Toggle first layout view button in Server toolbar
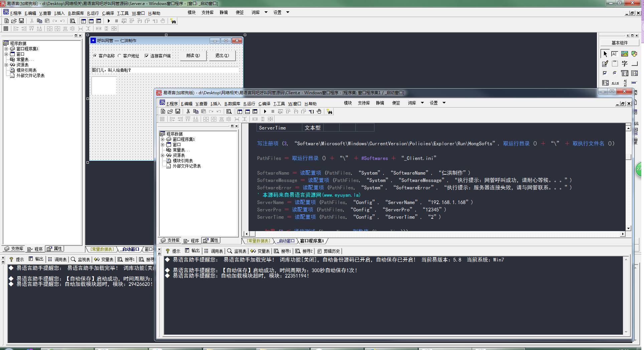644x350 pixels. click(84, 21)
